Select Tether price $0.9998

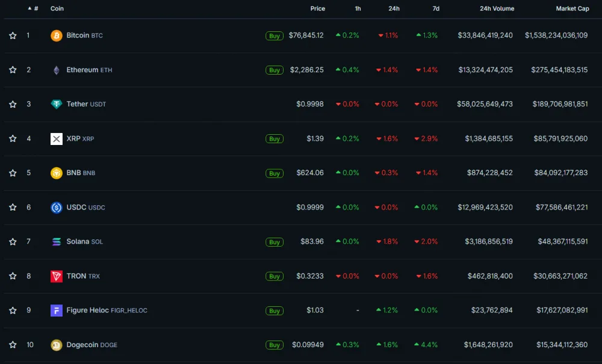(310, 104)
